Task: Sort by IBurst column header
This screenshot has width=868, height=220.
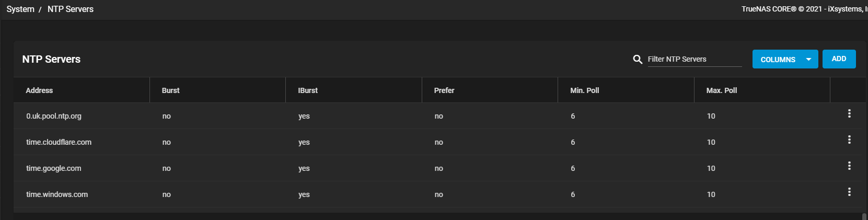Action: 308,90
